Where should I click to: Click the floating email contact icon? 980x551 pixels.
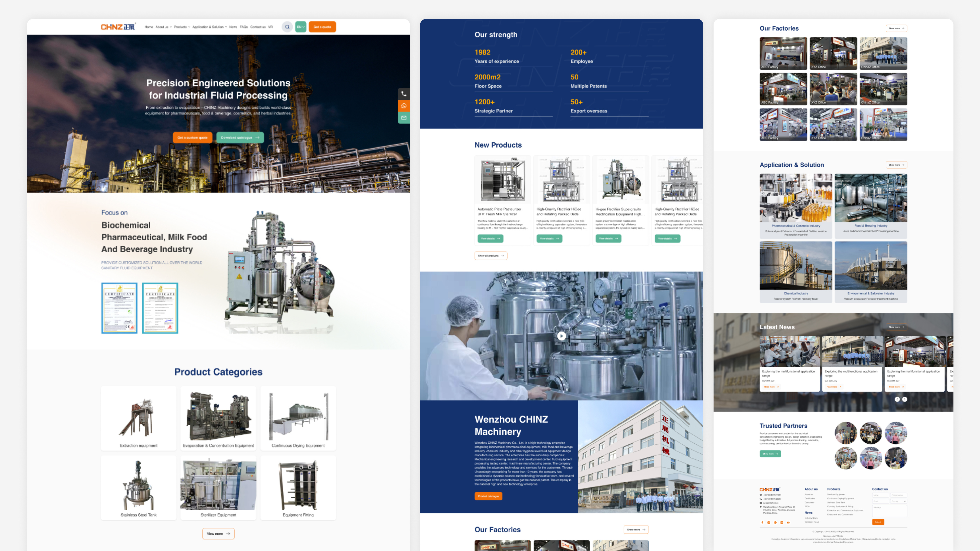point(404,118)
